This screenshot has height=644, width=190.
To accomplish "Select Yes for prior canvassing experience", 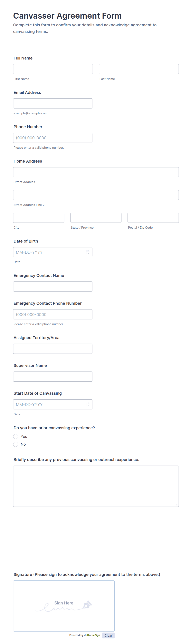I will (x=16, y=436).
